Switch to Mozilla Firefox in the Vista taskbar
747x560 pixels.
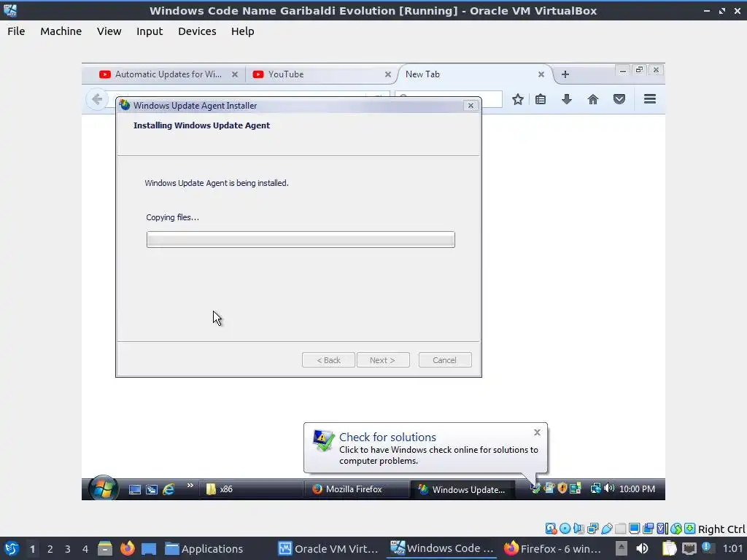click(356, 489)
